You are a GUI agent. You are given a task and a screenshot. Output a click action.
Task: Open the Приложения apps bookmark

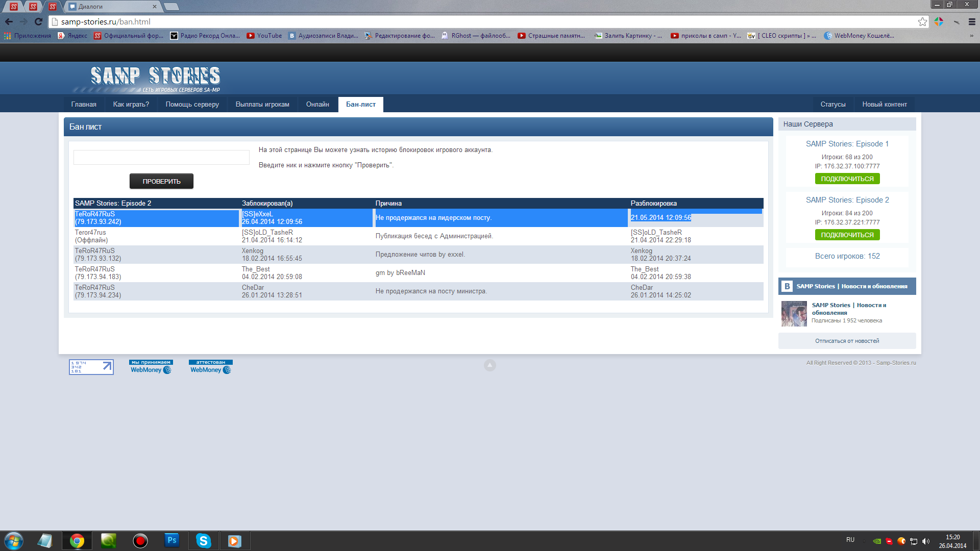[28, 36]
